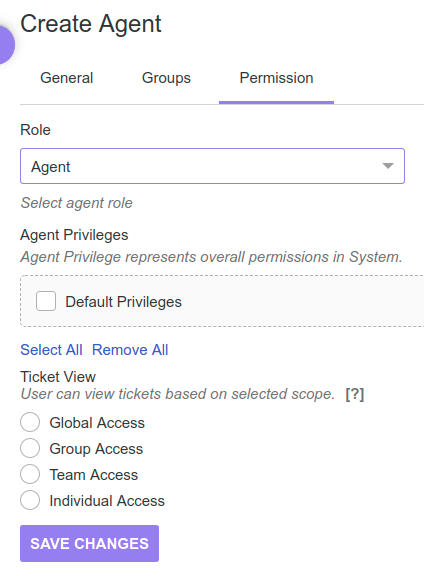Open the Agent role combo box
424x576 pixels.
pyautogui.click(x=212, y=166)
